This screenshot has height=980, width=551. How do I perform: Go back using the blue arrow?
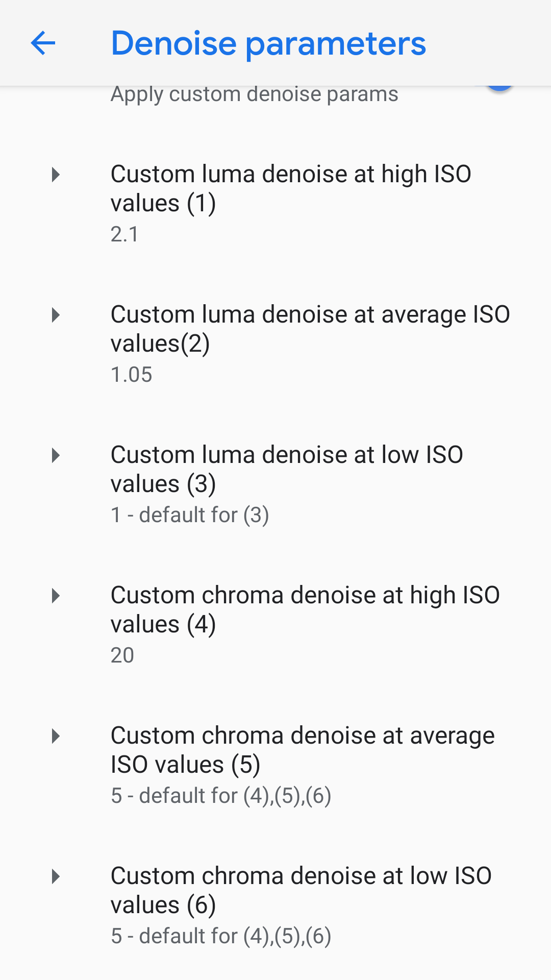pyautogui.click(x=43, y=43)
